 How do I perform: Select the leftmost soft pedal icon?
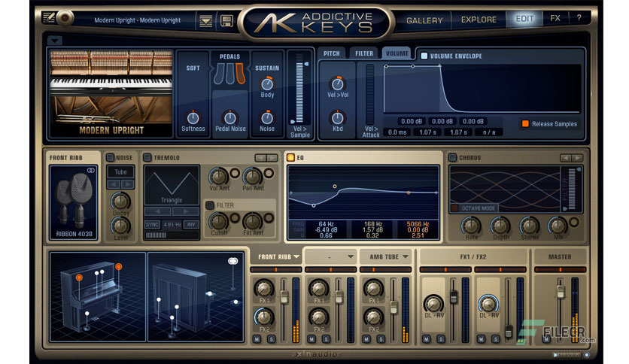pos(219,74)
